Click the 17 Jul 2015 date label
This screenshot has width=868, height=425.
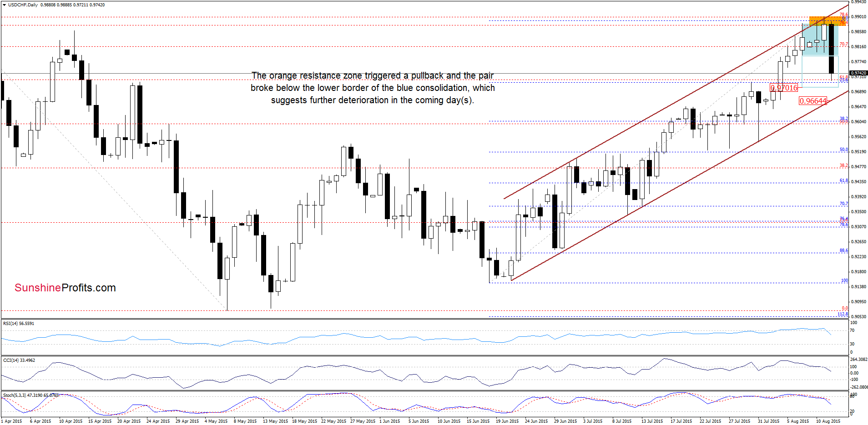[x=681, y=421]
